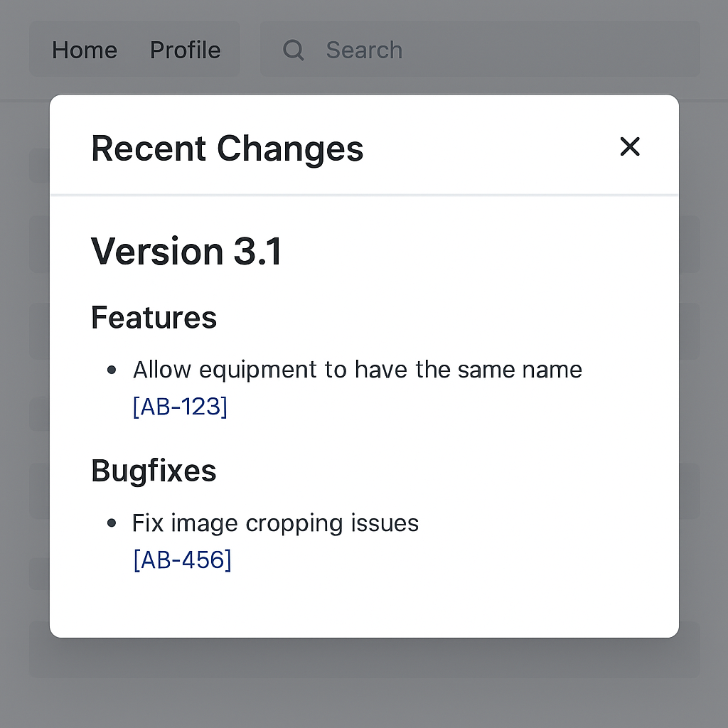Click the search magnifier icon
728x728 pixels.
pos(293,50)
